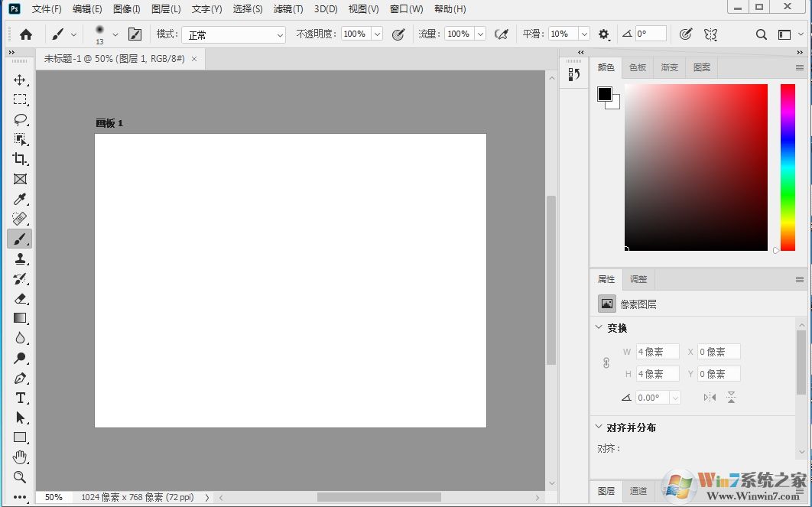Select the Lasso tool

[x=20, y=119]
